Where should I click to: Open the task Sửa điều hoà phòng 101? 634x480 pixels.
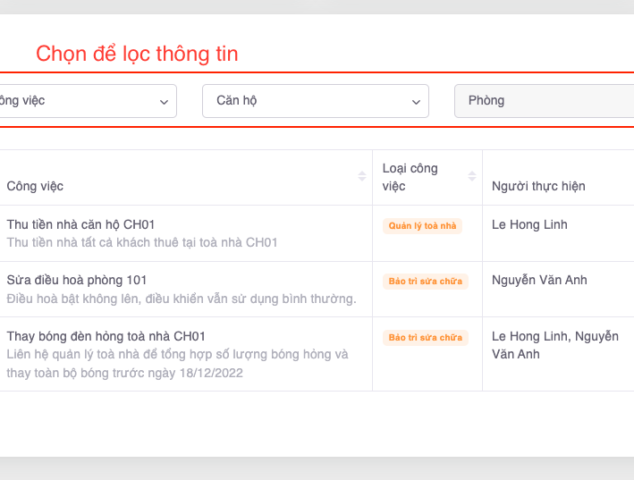(77, 280)
